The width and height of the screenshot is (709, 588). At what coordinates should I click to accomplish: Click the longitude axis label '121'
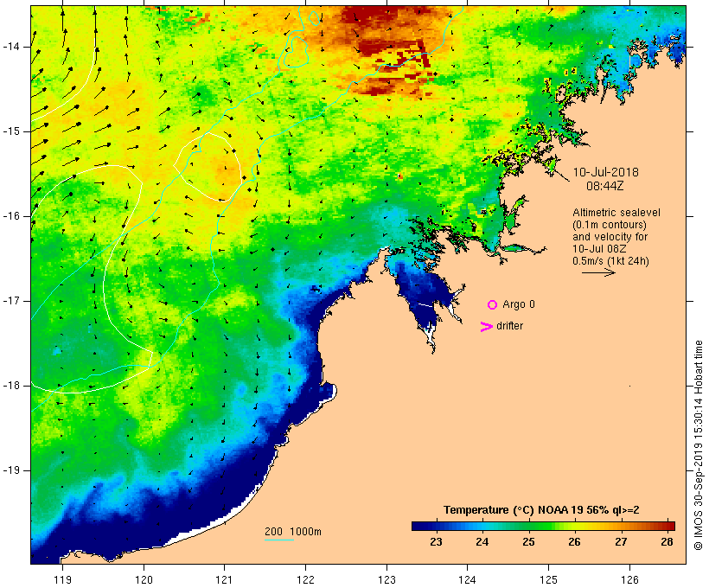click(224, 580)
